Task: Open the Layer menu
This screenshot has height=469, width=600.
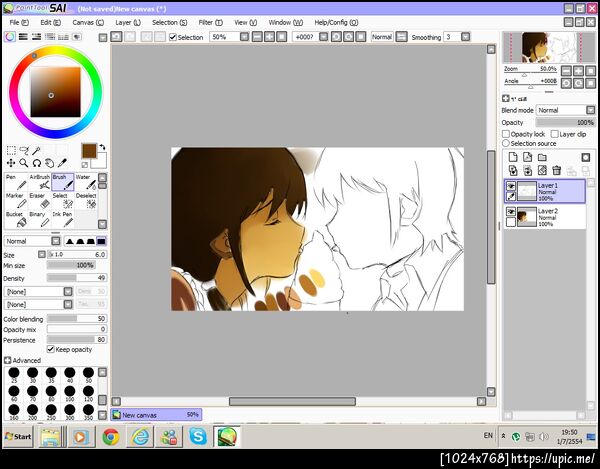Action: tap(128, 23)
